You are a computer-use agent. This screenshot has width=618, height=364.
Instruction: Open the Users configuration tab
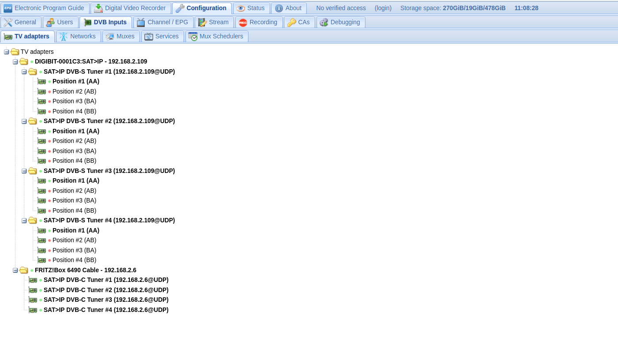60,22
